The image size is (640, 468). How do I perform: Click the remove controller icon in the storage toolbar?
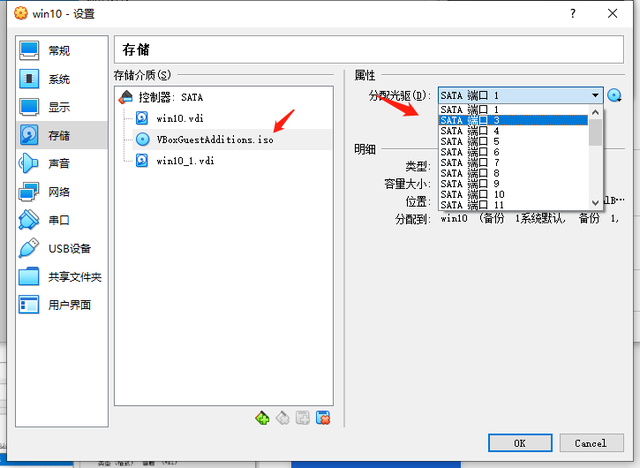click(x=282, y=418)
